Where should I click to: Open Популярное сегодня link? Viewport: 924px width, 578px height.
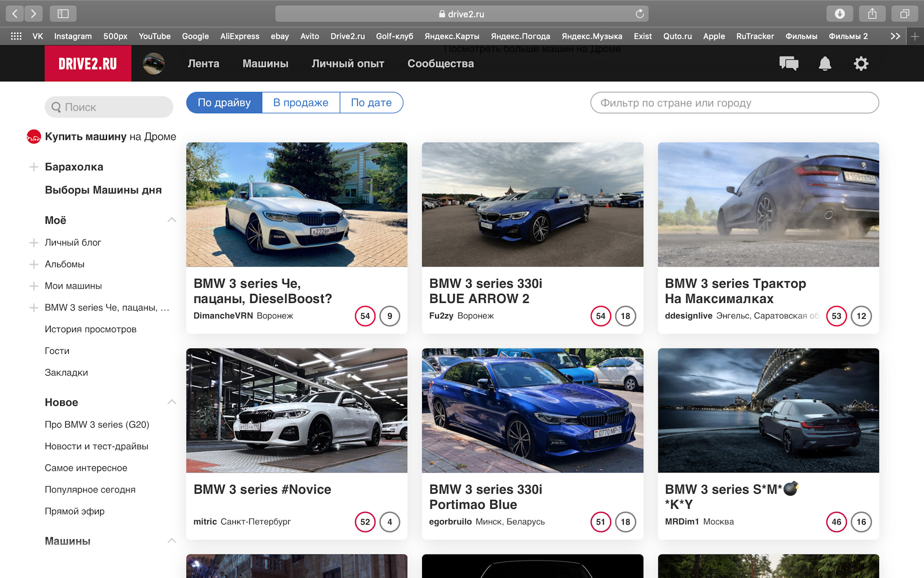(90, 489)
